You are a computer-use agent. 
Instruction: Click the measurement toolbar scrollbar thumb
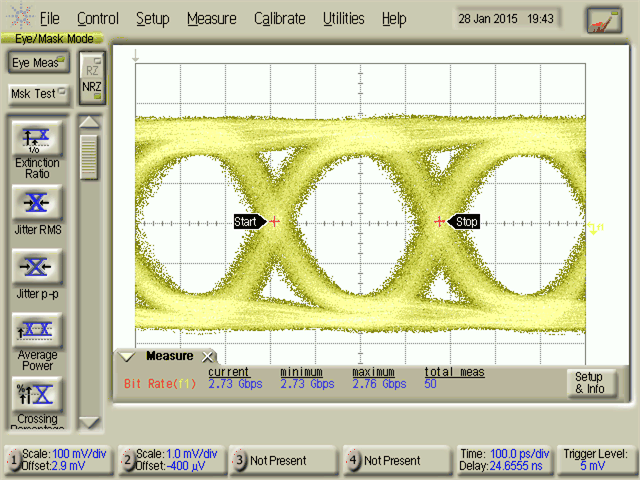(x=90, y=157)
